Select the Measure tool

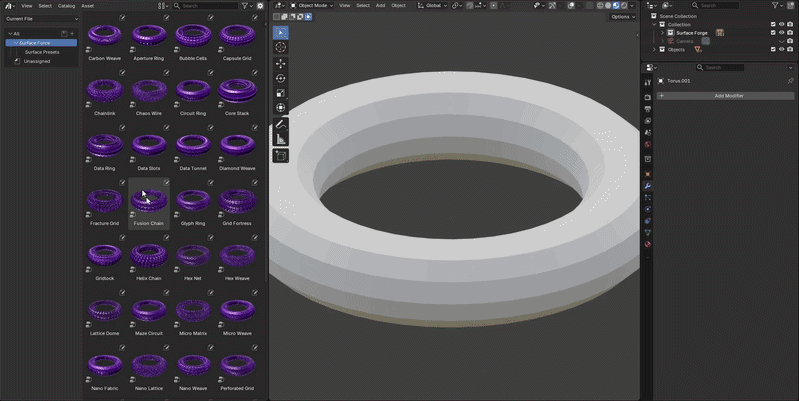pos(280,139)
